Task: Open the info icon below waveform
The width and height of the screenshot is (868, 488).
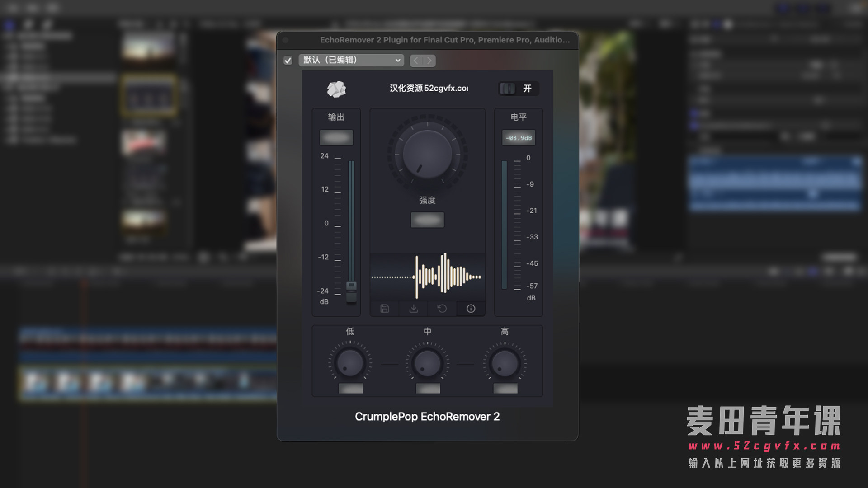Action: 471,309
